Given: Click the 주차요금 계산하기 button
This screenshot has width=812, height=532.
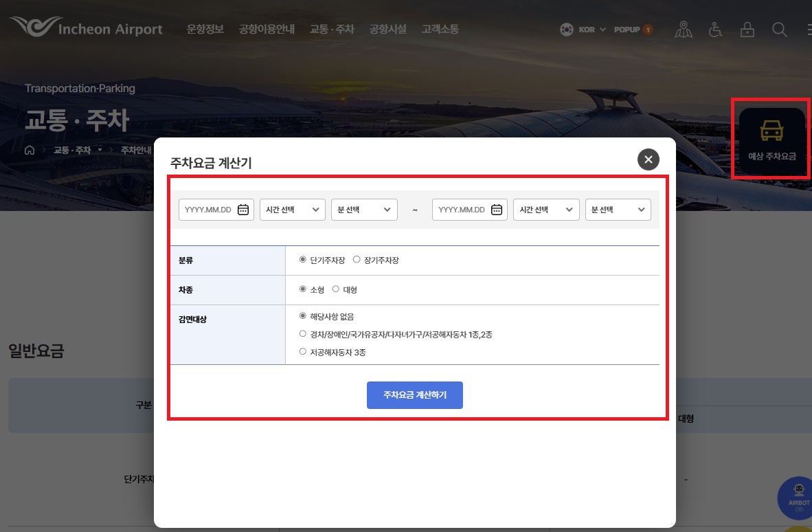Looking at the screenshot, I should tap(415, 395).
